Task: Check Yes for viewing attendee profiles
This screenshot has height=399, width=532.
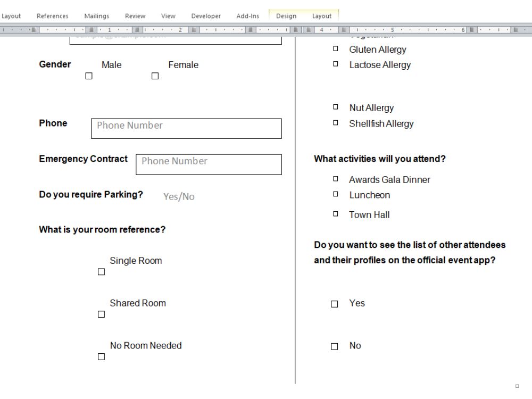Action: click(x=334, y=303)
